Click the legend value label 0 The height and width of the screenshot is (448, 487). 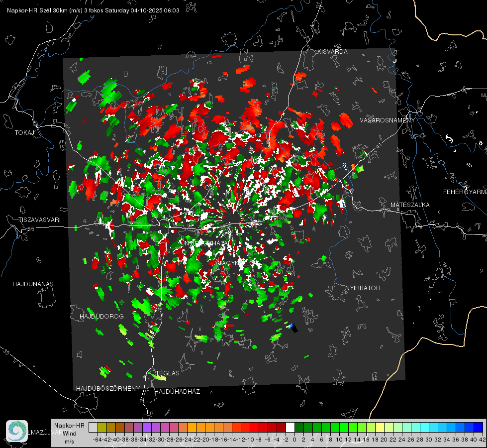point(294,440)
